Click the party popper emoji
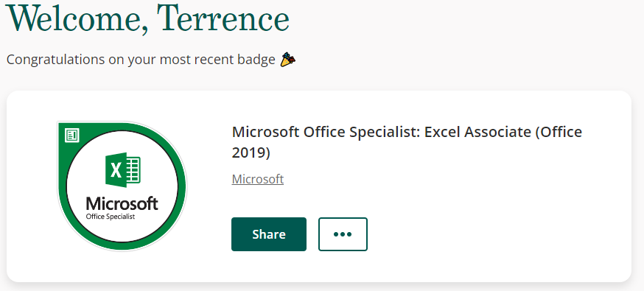Viewport: 644px width, 291px height. point(287,60)
